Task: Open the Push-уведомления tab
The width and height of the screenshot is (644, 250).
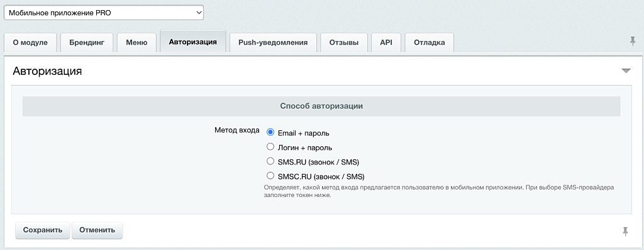Action: coord(273,42)
